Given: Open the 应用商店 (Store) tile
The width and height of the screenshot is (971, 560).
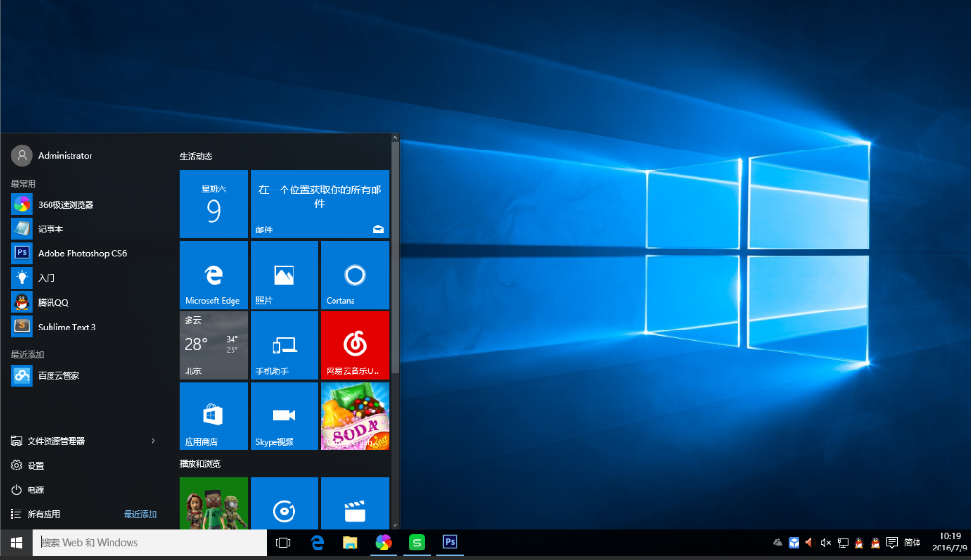Looking at the screenshot, I should 213,416.
